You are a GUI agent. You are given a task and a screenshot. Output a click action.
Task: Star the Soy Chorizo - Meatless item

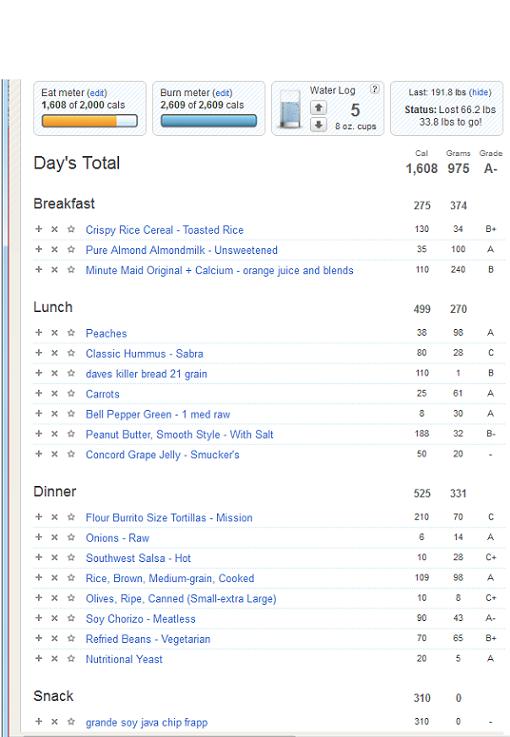pos(71,618)
